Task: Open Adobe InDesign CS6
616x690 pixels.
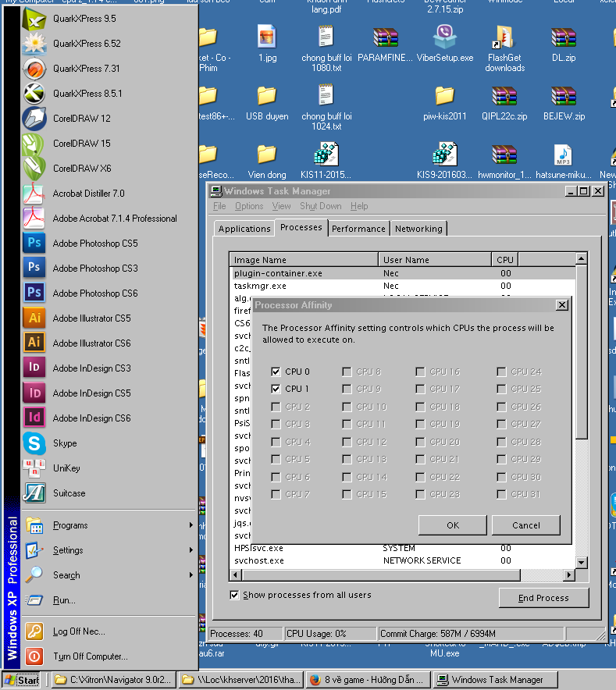Action: (91, 418)
